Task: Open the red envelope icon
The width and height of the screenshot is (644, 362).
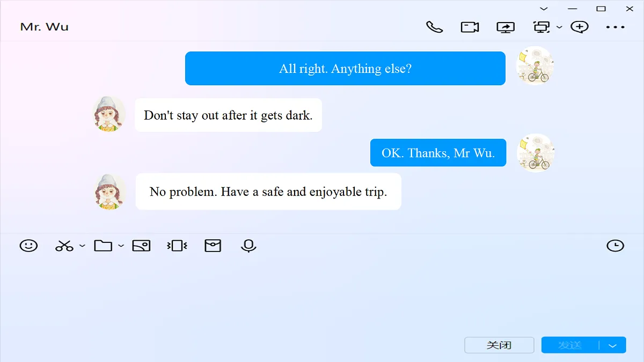Action: click(213, 246)
